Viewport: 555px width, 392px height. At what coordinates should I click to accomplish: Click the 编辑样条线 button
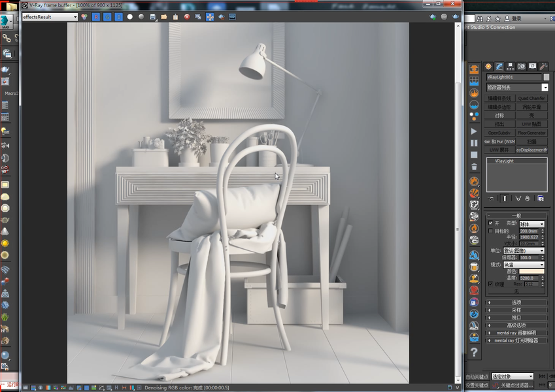pos(499,99)
